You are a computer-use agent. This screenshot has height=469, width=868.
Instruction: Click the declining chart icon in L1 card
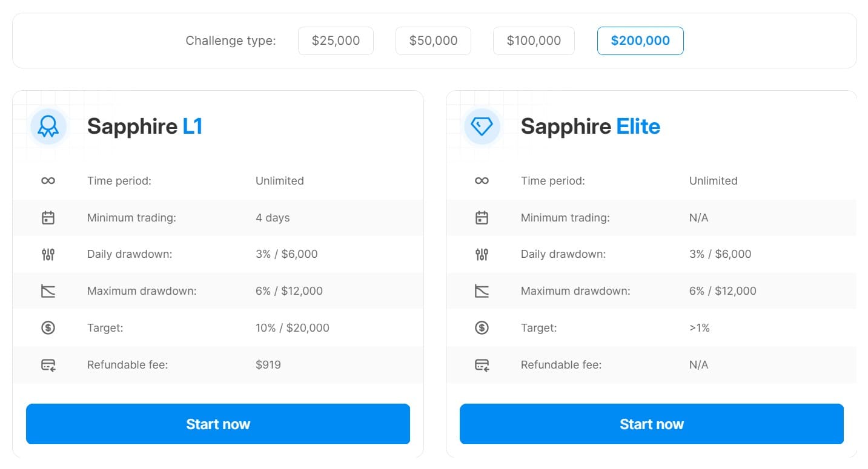coord(48,291)
